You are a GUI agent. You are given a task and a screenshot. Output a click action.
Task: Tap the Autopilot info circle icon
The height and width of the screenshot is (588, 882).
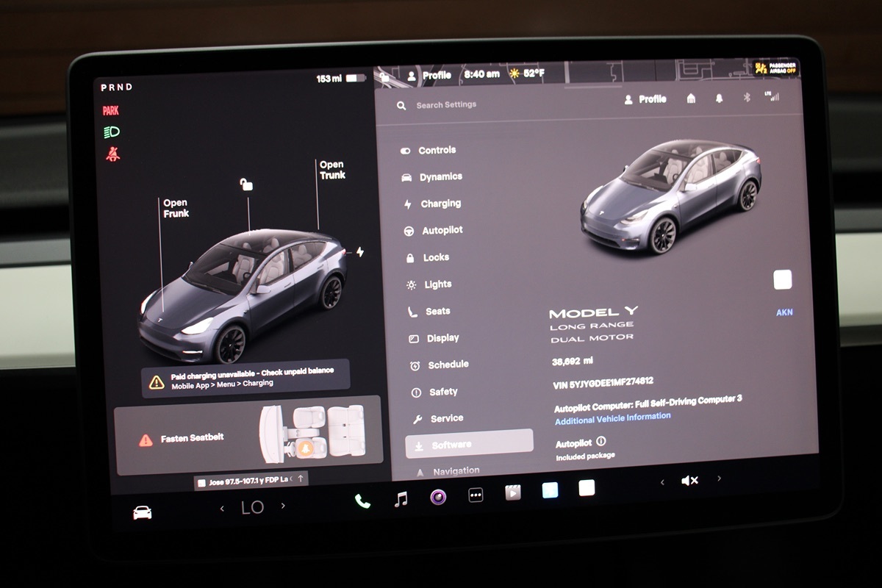[x=601, y=442]
